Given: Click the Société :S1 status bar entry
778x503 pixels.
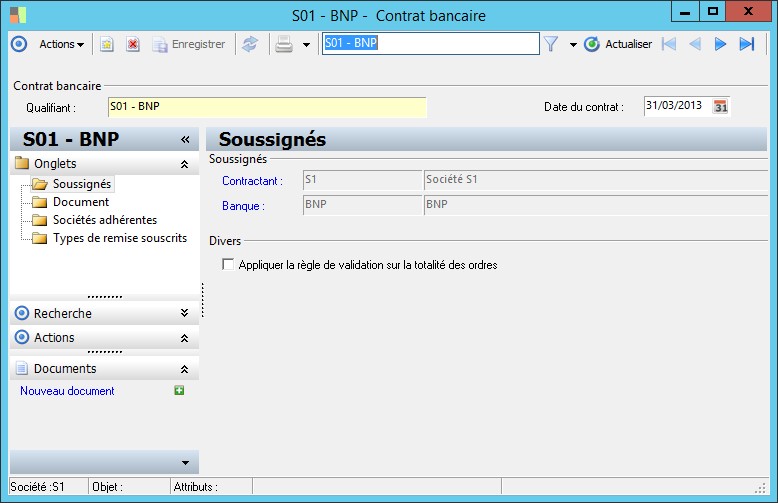Looking at the screenshot, I should (37, 487).
